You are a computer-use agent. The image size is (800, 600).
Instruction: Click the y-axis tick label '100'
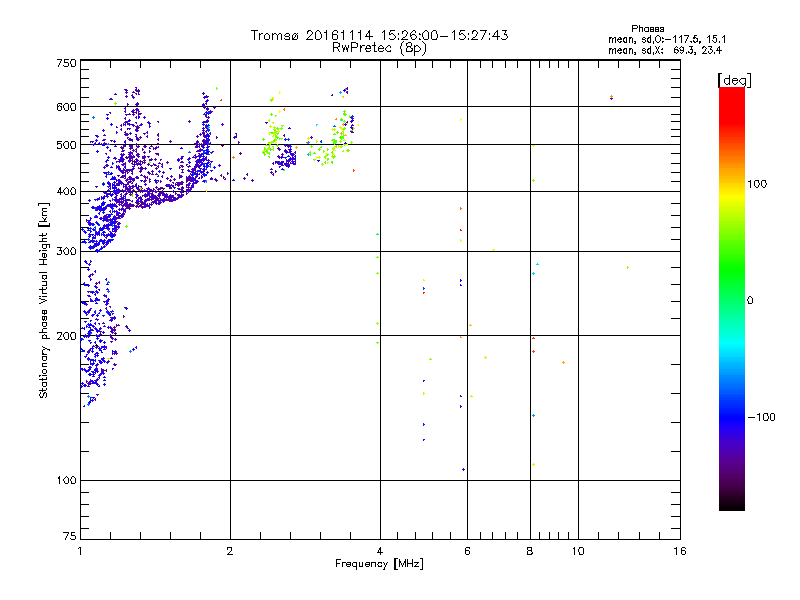pos(66,481)
